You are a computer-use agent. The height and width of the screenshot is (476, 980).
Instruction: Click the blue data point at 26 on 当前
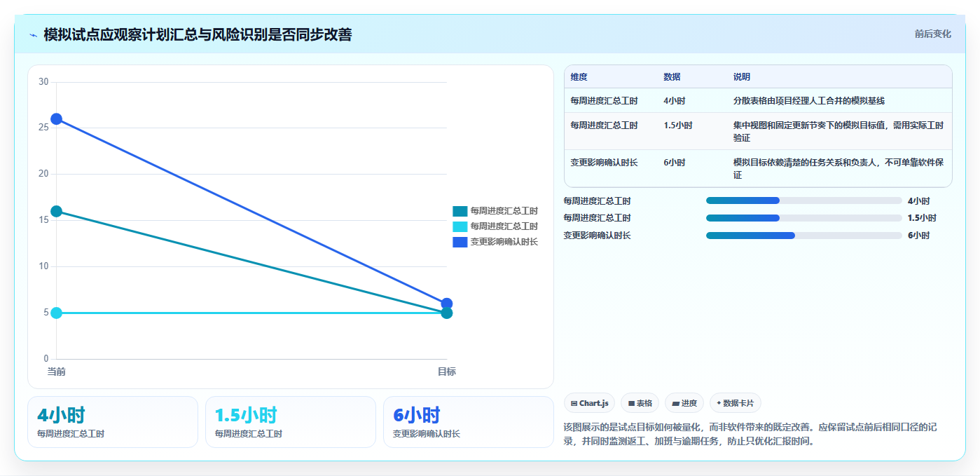[56, 119]
